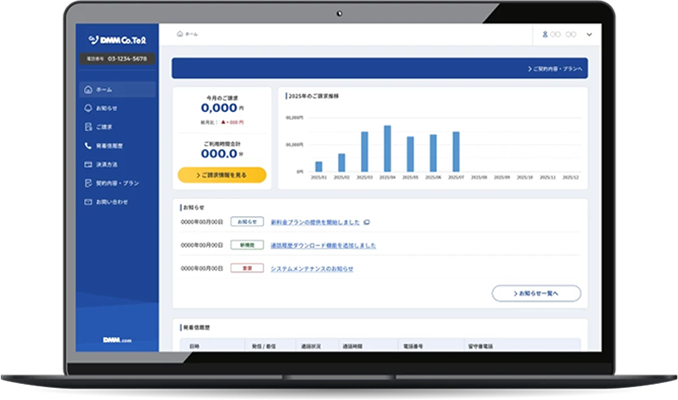
Task: Select the 2025/07 bar in billing chart
Action: tap(456, 152)
